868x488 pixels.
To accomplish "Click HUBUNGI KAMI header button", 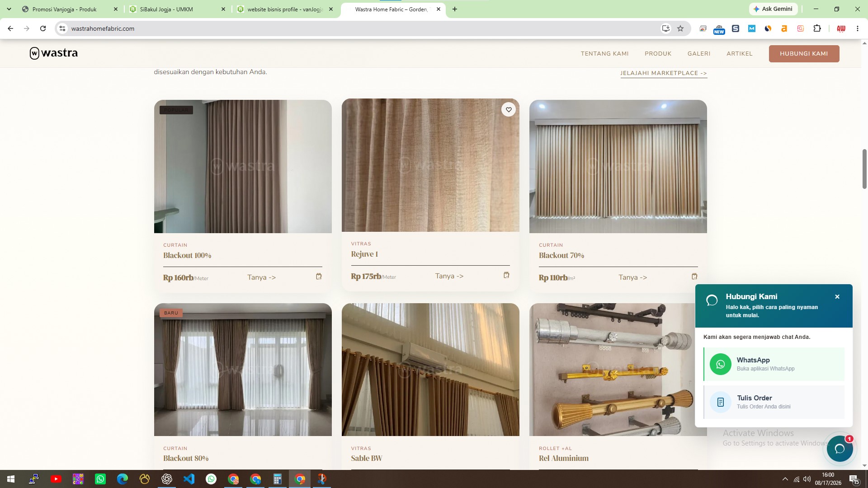I will pos(804,54).
